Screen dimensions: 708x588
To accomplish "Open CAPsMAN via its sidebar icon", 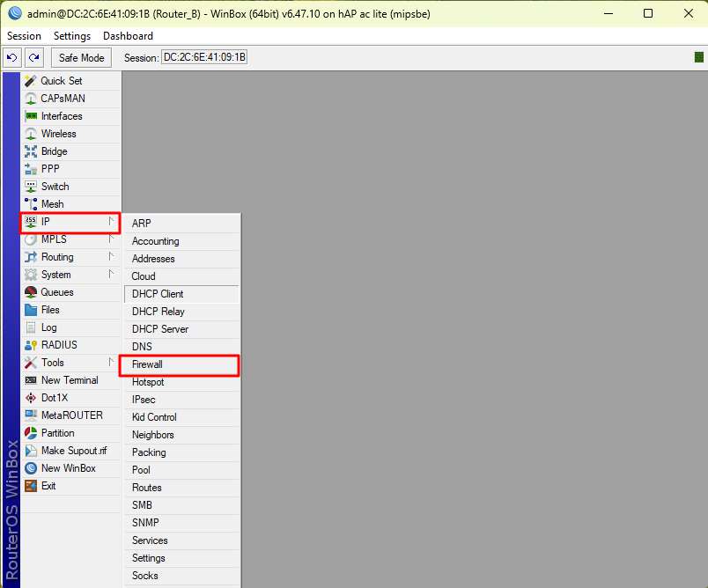I will coord(31,99).
